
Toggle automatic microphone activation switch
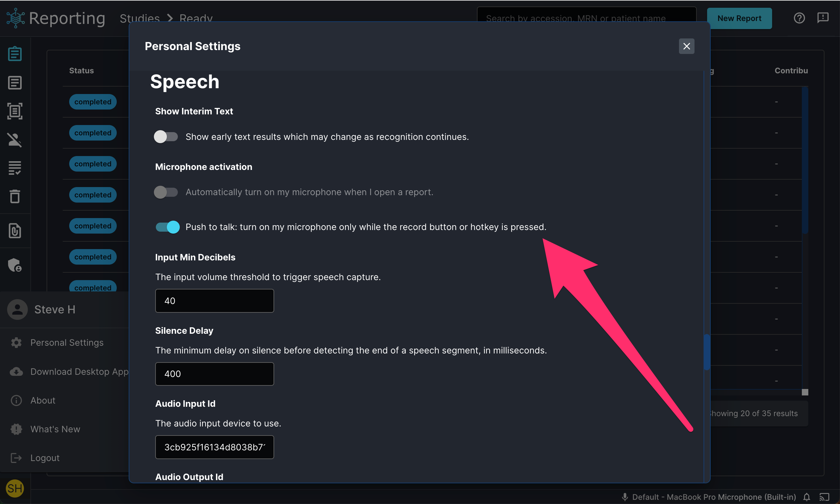click(166, 192)
